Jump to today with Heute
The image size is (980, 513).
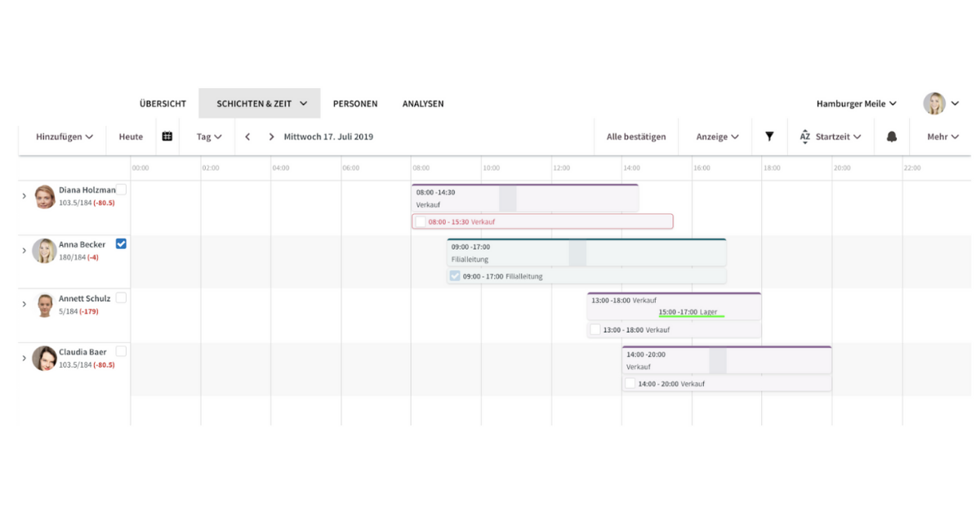pos(131,136)
